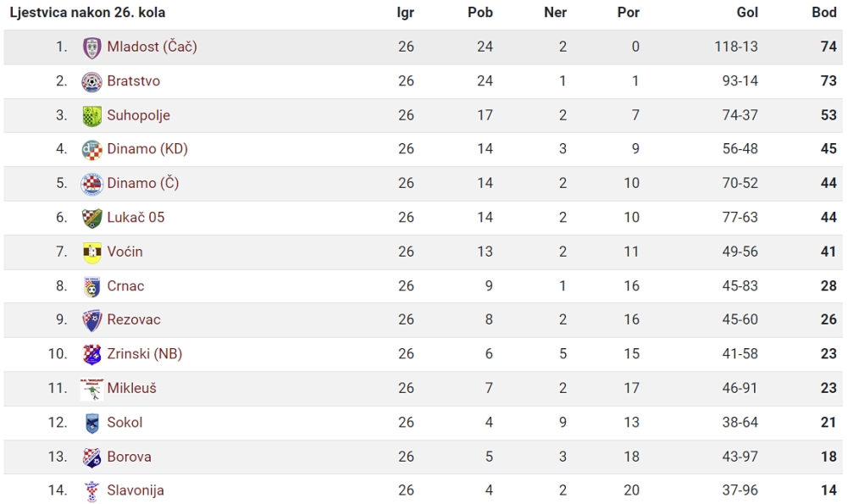Click the Sokol club crest icon
This screenshot has width=848, height=504.
(x=92, y=423)
